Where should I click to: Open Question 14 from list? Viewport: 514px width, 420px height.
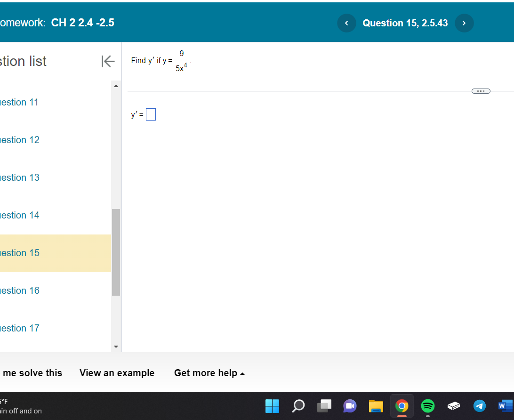[20, 215]
